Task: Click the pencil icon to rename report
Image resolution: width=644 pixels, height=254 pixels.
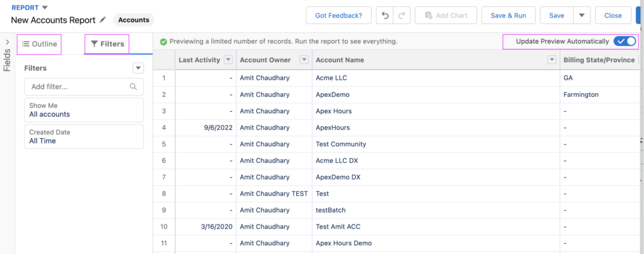Action: pos(103,19)
